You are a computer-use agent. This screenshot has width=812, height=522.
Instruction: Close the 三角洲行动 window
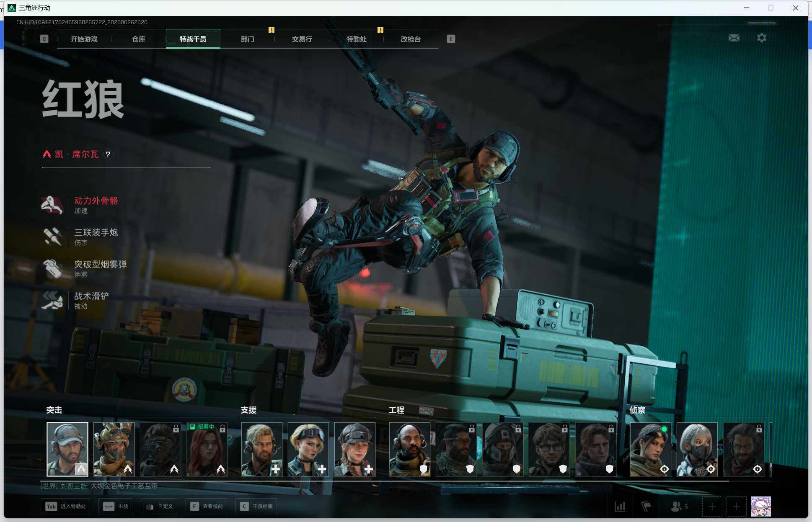(796, 8)
